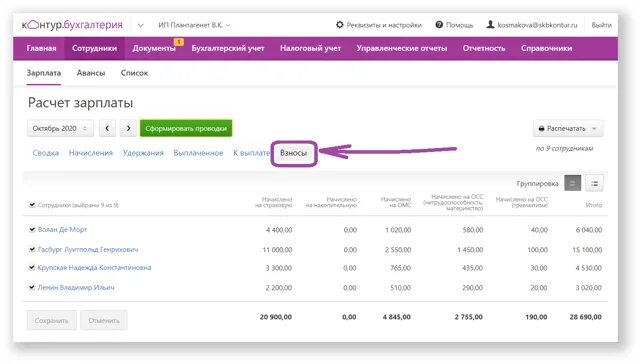Open the Отчетность menu
The height and width of the screenshot is (364, 640).
coord(484,48)
